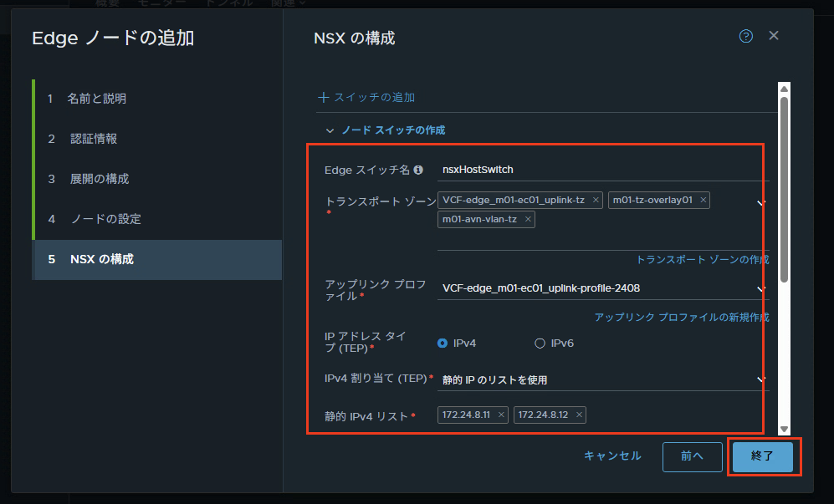Click the 終了 finish button

763,456
